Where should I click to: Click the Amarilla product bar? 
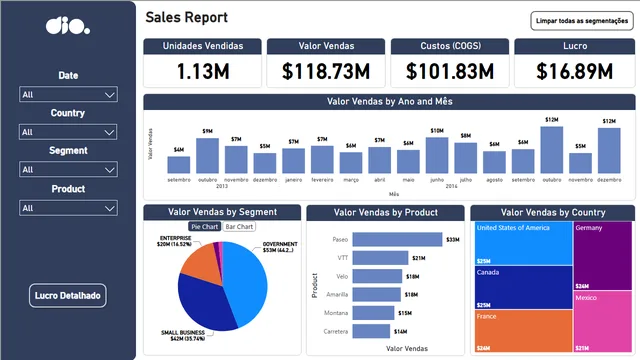pos(377,295)
